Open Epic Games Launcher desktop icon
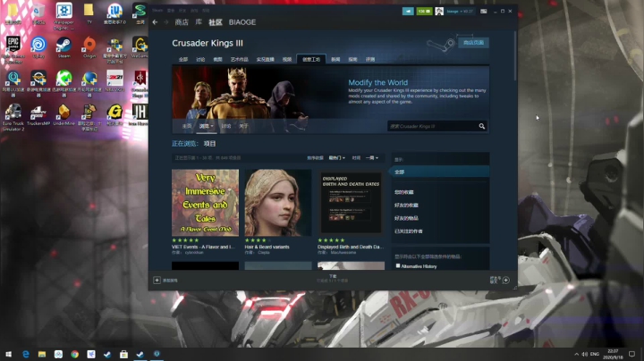Screen dimensions: 644x361 (x=13, y=49)
